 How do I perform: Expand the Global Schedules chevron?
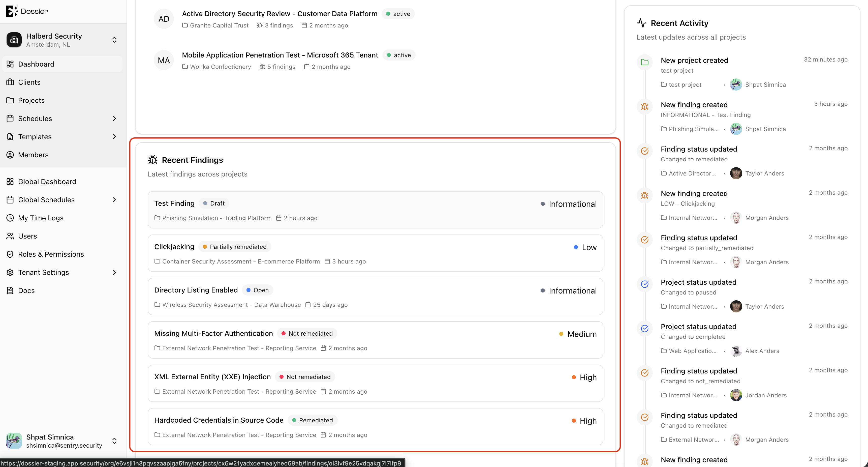[x=114, y=200]
